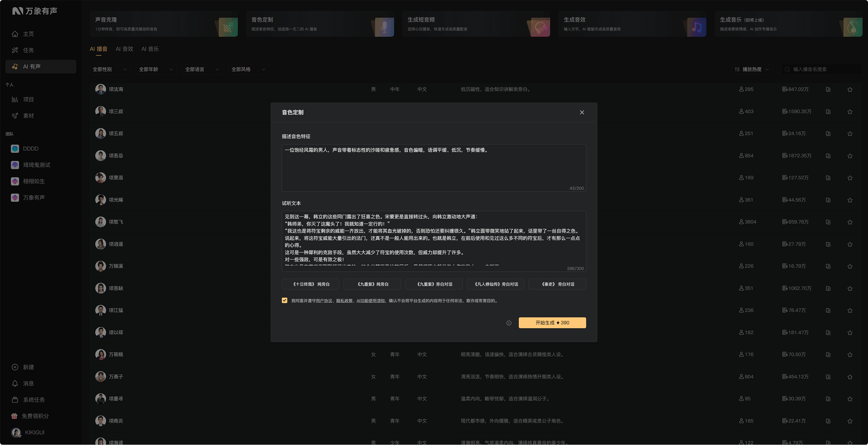
Task: Favorite 项法海 voice with star icon
Action: [x=850, y=89]
